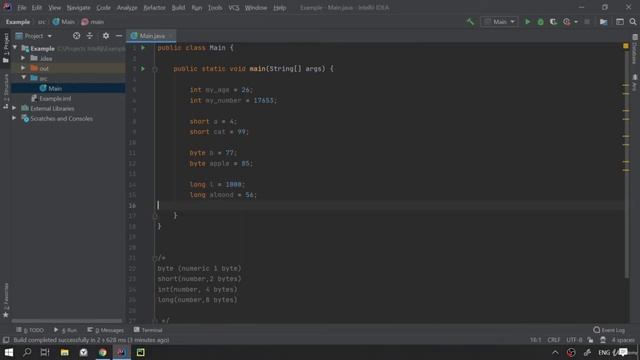Viewport: 640px width, 360px height.
Task: Click run gutter arrow beside main method
Action: coord(143,69)
